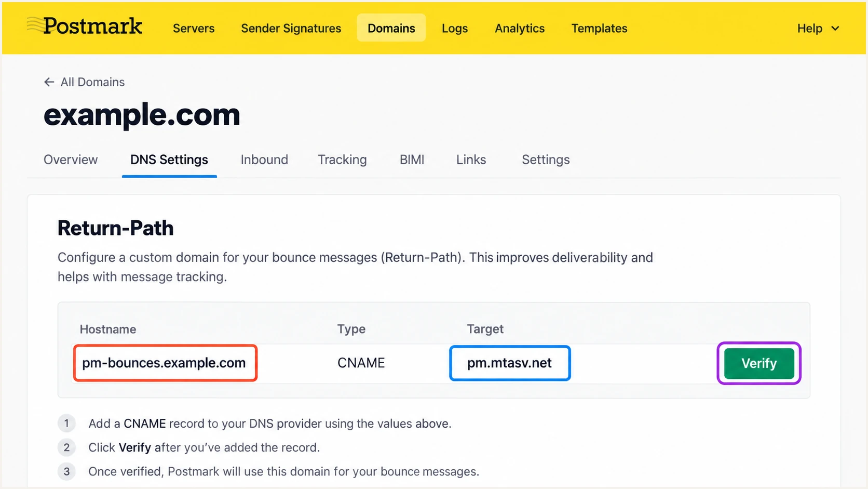Open the BIMI tab
Screen dimensions: 868x489
pos(412,160)
